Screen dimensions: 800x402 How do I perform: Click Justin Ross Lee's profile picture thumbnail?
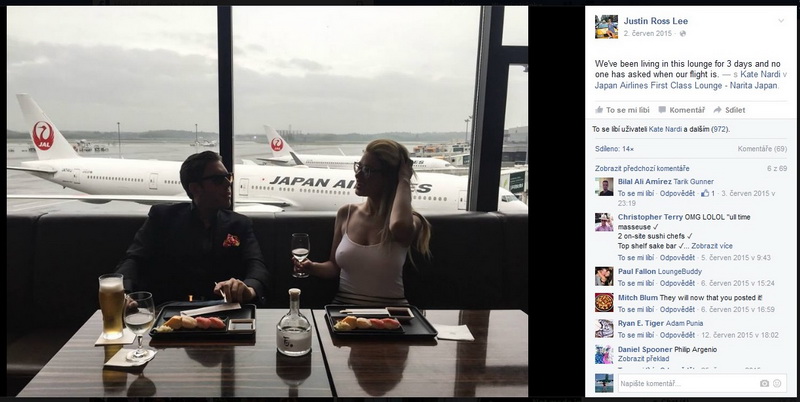point(606,27)
